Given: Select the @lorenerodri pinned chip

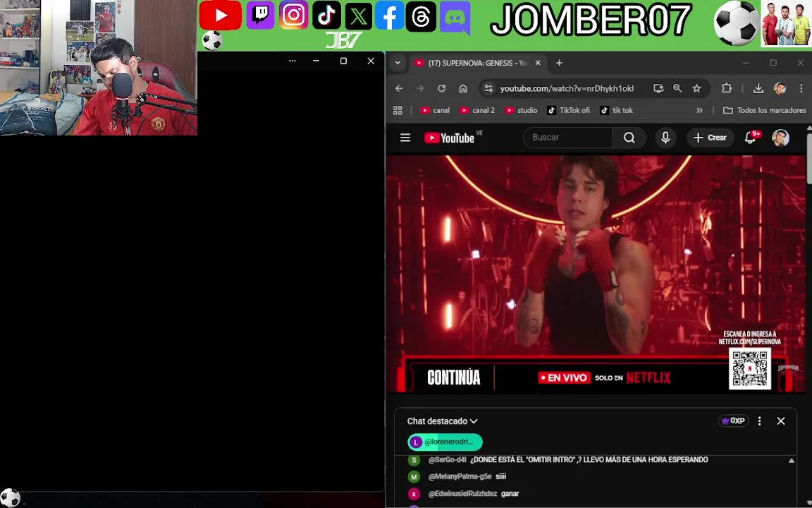Looking at the screenshot, I should click(445, 442).
